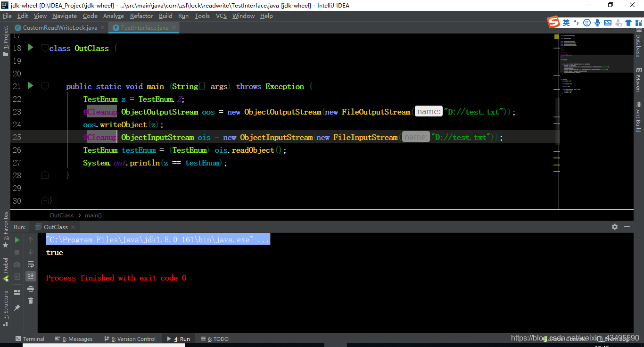Open the Sogou soft keyboard icon

(x=608, y=23)
